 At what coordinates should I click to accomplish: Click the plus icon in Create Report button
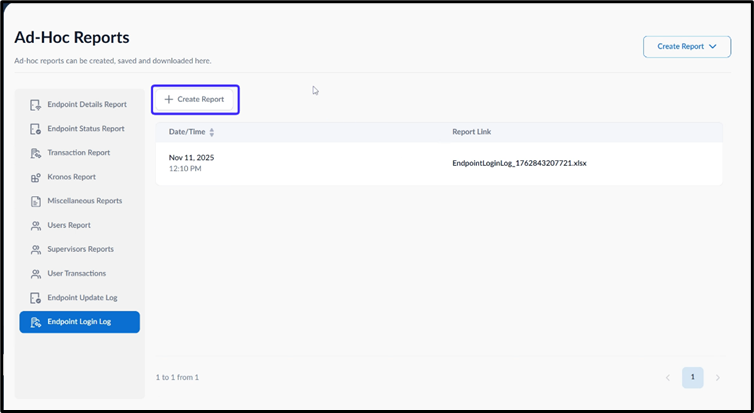pos(168,100)
